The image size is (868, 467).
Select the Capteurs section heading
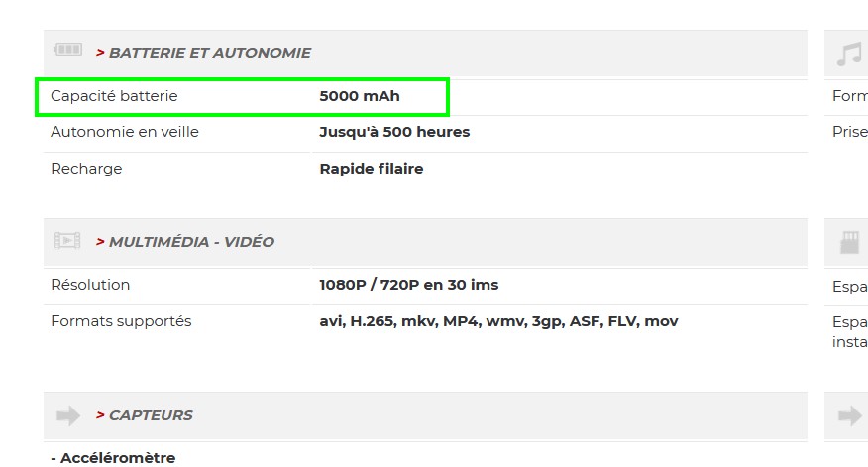[151, 415]
